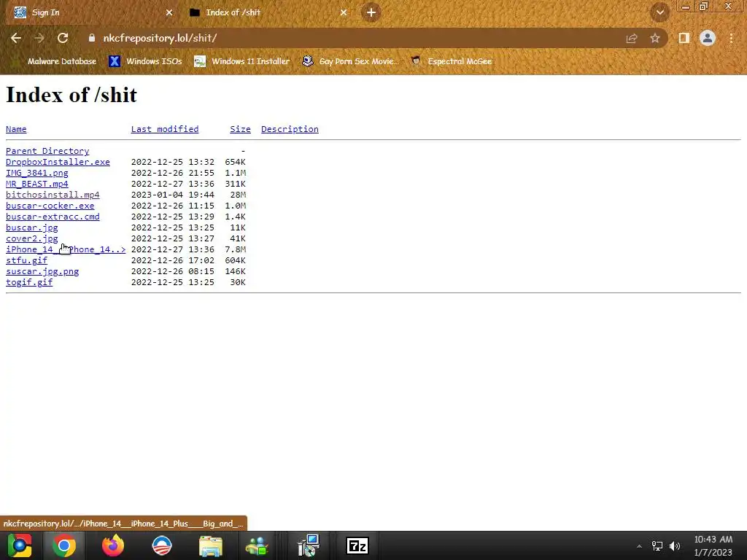Click the two-people messenger taskbar icon
The width and height of the screenshot is (747, 560).
click(258, 547)
